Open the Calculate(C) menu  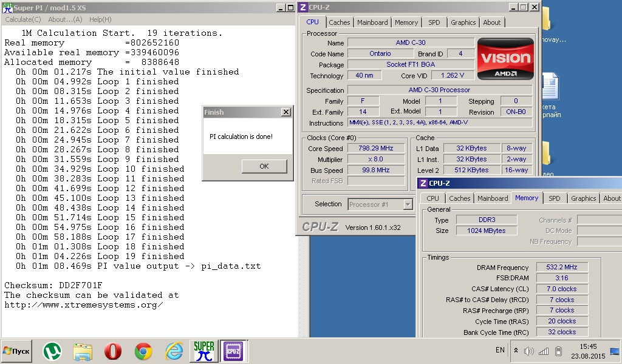pyautogui.click(x=23, y=19)
